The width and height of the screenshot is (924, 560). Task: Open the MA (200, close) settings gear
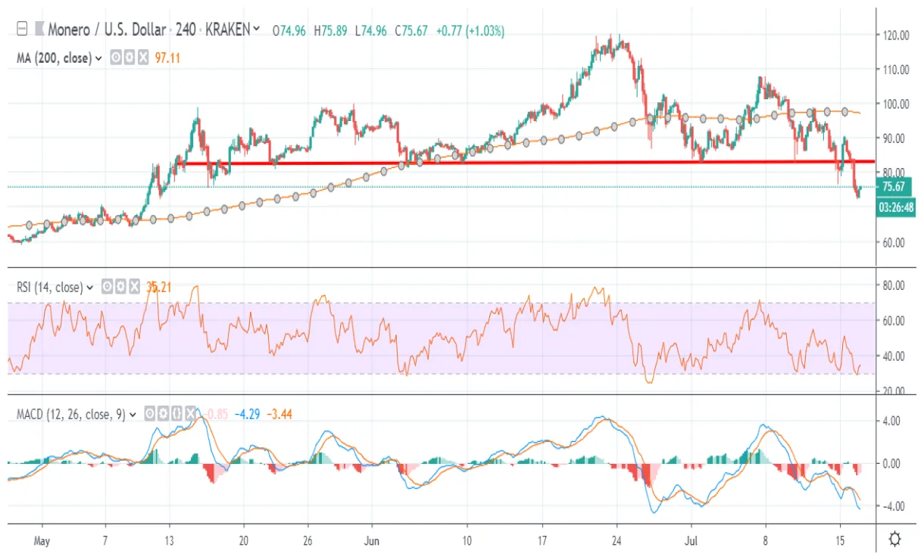tap(130, 58)
